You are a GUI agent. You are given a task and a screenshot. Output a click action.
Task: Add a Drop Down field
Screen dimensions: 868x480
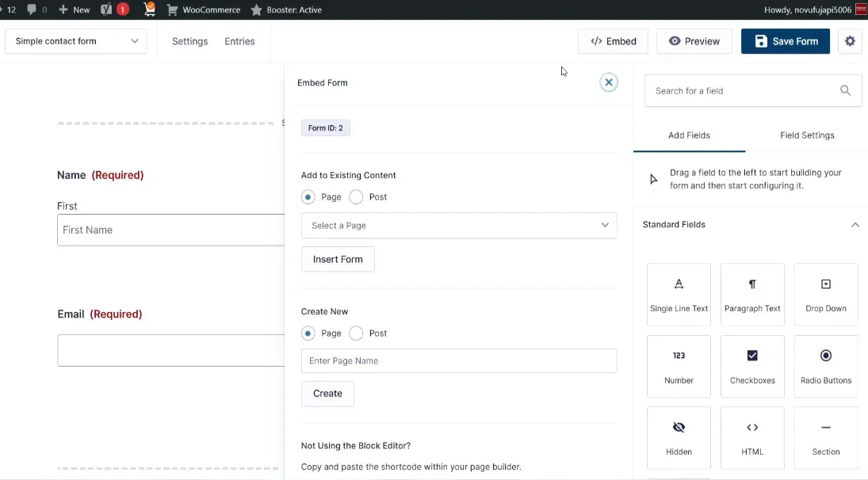(825, 295)
